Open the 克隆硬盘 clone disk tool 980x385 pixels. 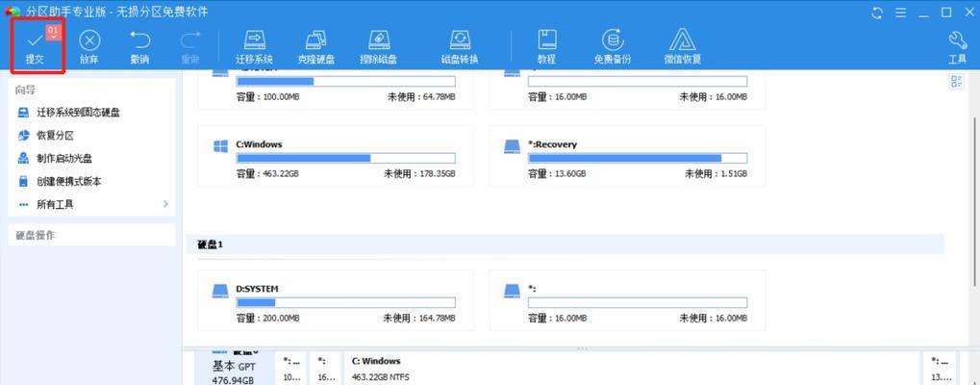316,47
